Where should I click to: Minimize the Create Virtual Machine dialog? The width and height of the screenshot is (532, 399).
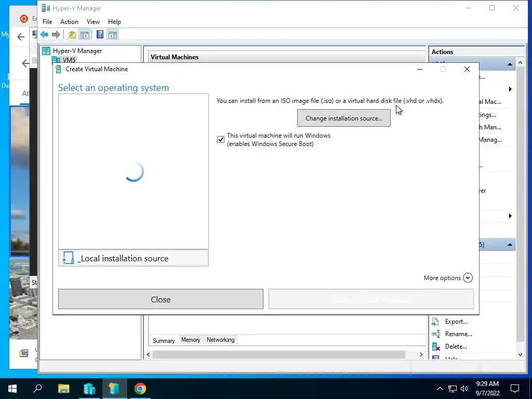tap(420, 69)
